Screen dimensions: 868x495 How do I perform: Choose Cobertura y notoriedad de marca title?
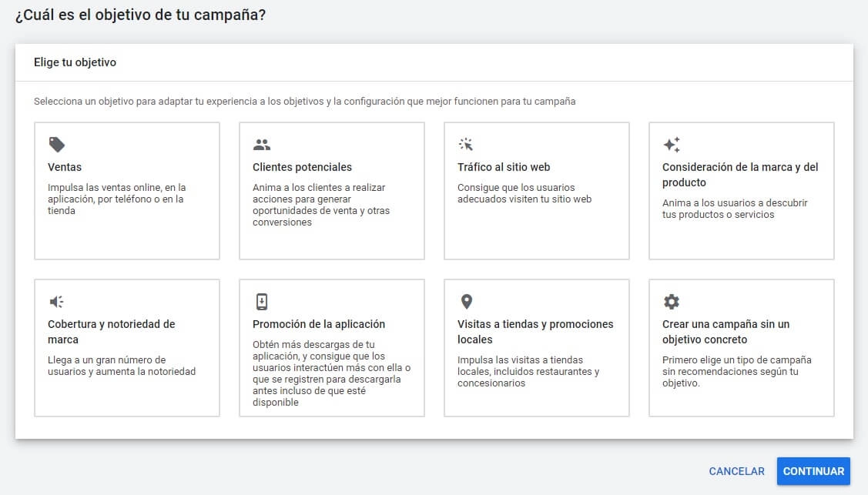click(x=111, y=332)
